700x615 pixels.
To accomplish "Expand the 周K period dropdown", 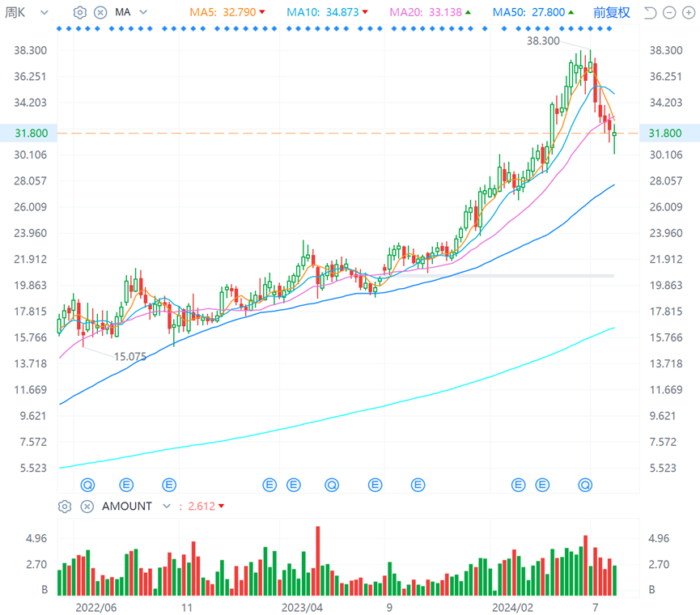I will [x=26, y=12].
